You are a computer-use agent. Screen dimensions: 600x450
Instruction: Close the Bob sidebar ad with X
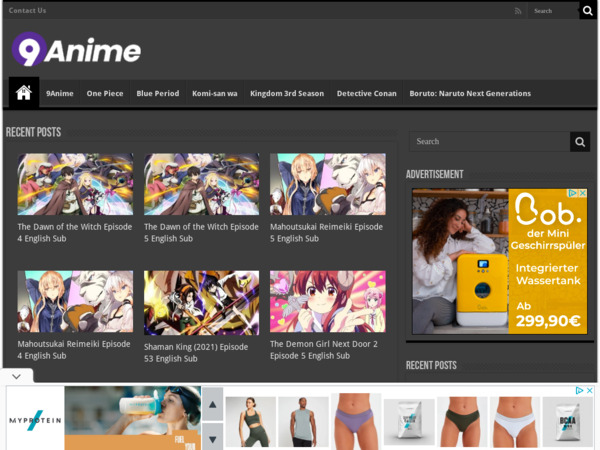click(582, 193)
